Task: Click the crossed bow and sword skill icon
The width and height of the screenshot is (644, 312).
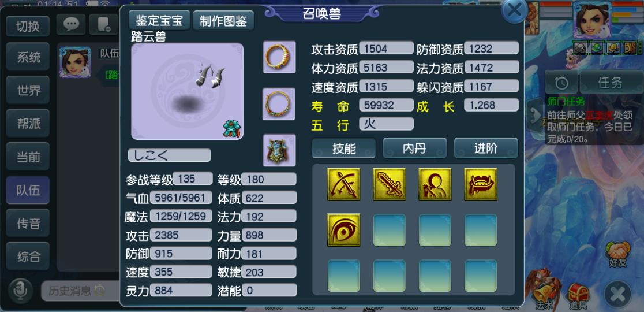Action: tap(343, 184)
